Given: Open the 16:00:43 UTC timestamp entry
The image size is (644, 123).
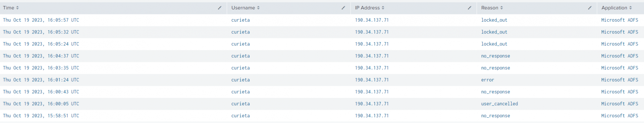Looking at the screenshot, I should coord(41,92).
